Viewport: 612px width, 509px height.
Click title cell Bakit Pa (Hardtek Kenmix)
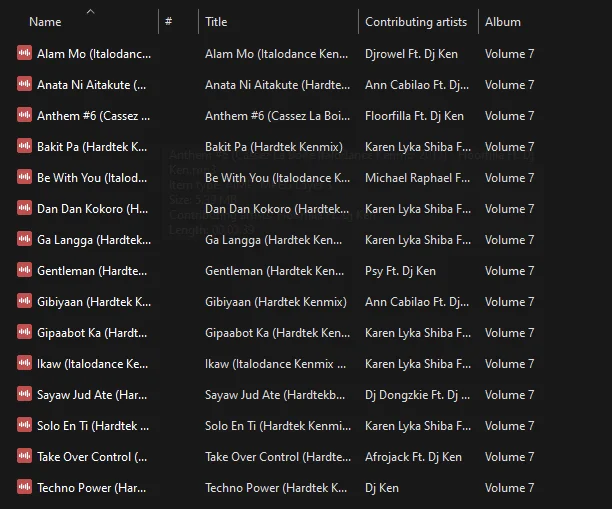click(274, 147)
